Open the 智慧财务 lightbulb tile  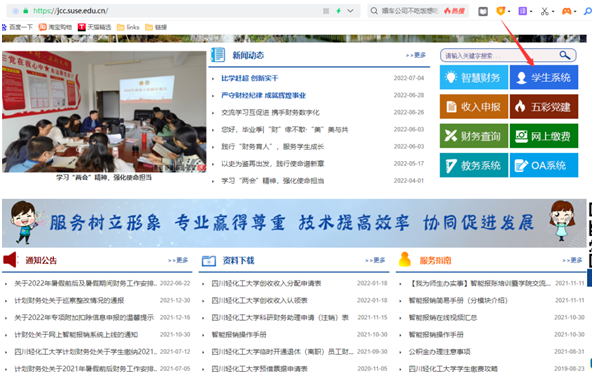click(x=474, y=77)
